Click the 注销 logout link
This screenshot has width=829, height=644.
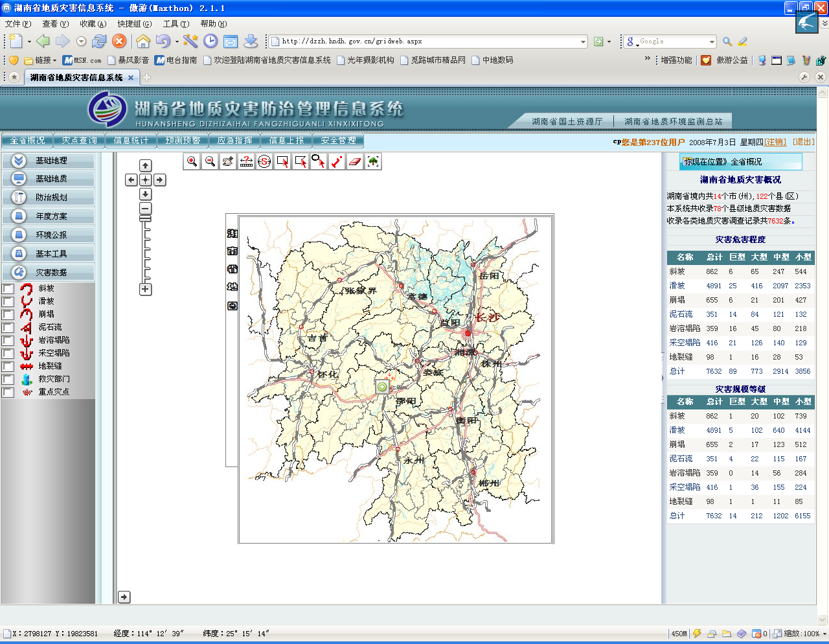pos(775,142)
